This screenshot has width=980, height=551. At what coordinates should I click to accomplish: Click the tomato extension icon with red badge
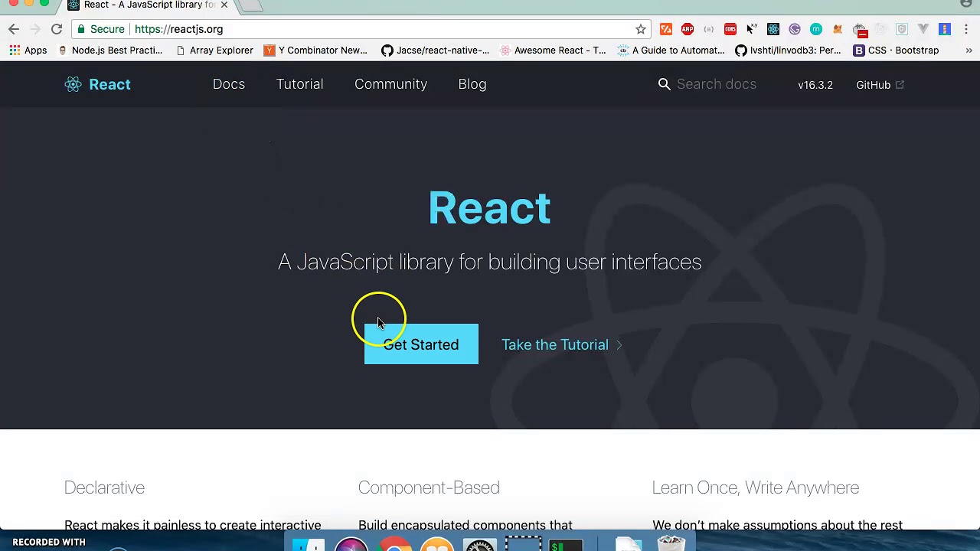click(860, 31)
